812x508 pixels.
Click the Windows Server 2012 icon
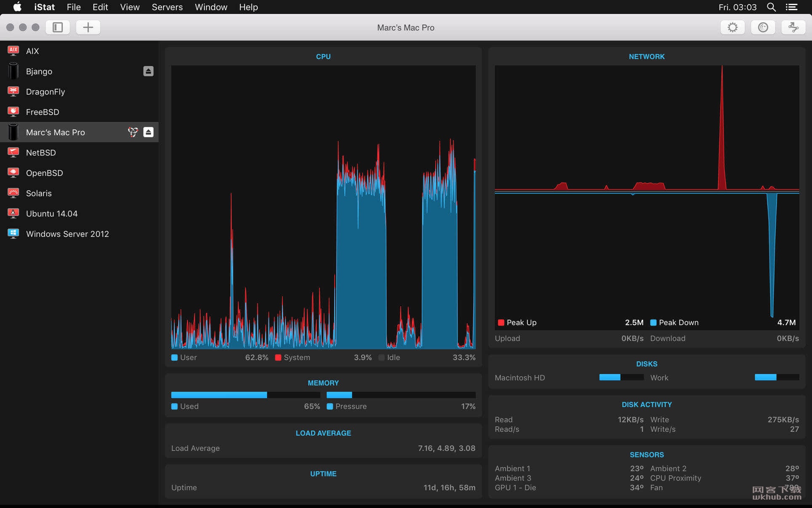point(13,233)
